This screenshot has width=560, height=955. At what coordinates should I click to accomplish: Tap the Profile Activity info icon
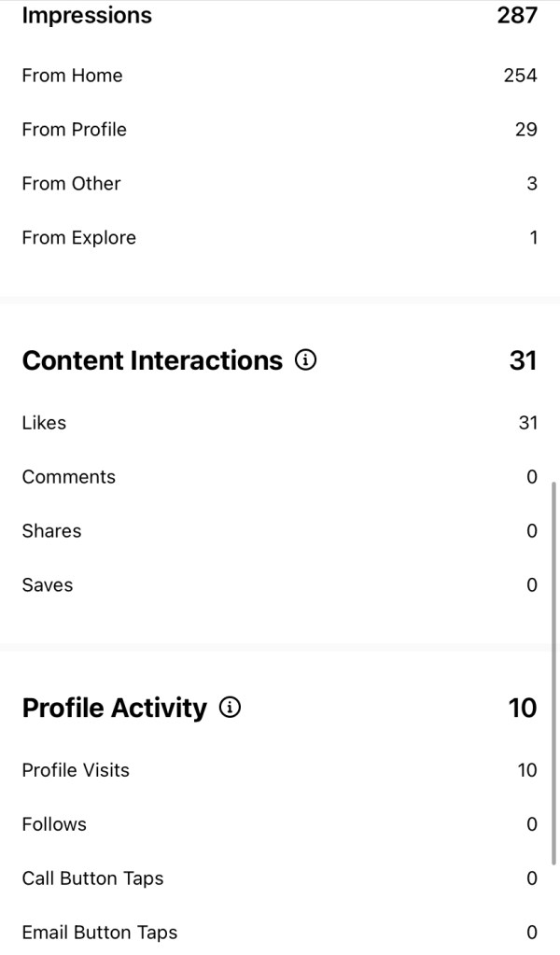[x=230, y=708]
